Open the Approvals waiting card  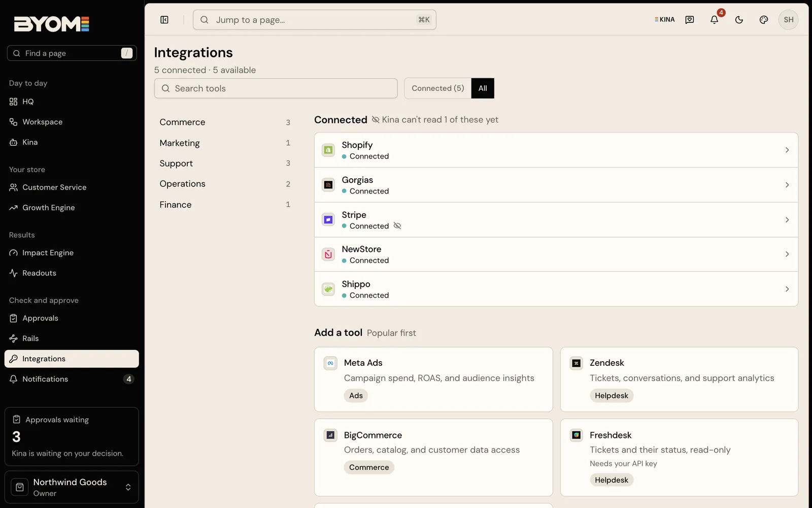coord(72,436)
